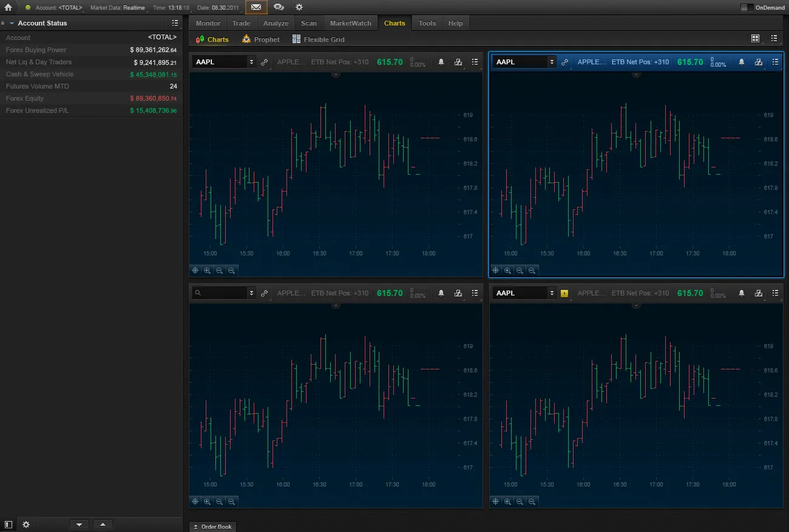Collapse the Account Status panel
789x532 pixels.
tap(12, 23)
